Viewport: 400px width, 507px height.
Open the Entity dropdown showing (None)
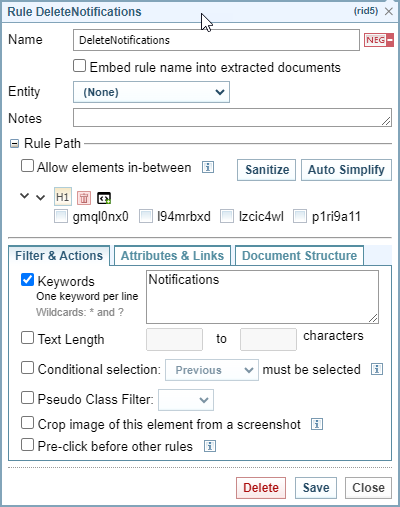pyautogui.click(x=151, y=92)
